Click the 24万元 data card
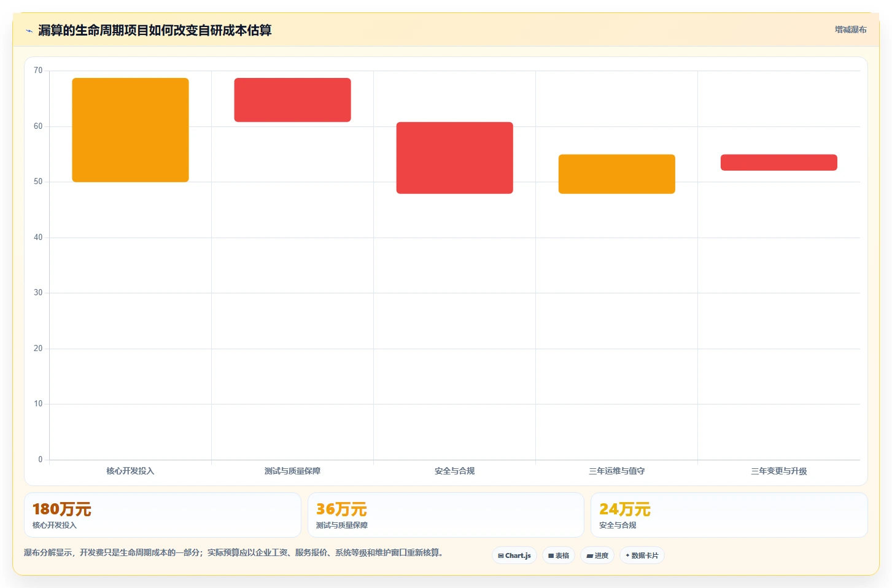The height and width of the screenshot is (588, 892). 729,515
